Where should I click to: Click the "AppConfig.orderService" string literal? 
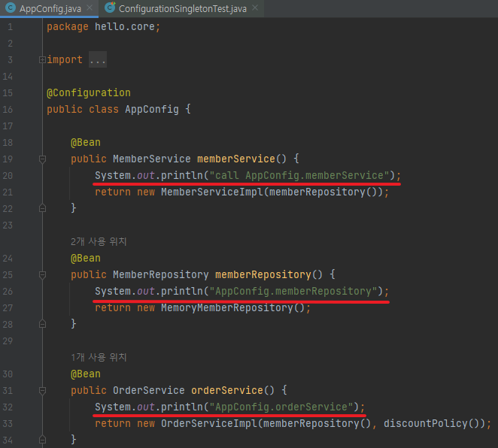point(281,407)
